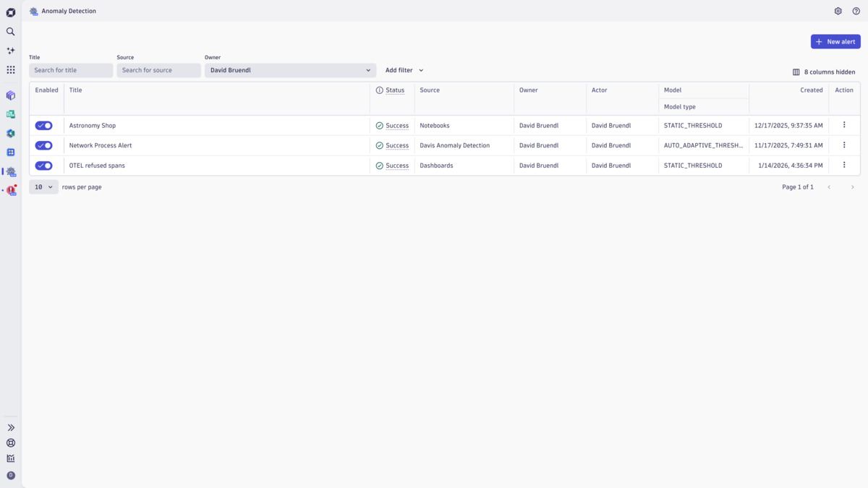Click the user avatar at the bottom left
This screenshot has height=488, width=868.
[10, 475]
